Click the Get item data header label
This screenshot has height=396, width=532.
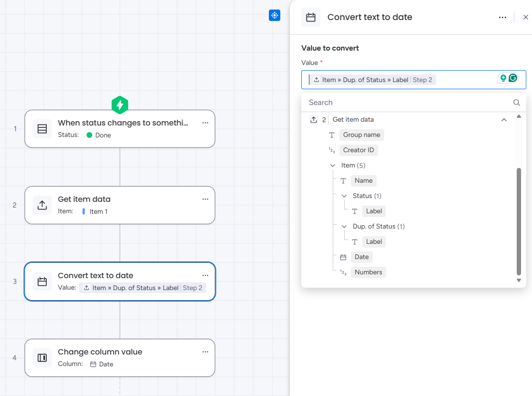tap(353, 120)
